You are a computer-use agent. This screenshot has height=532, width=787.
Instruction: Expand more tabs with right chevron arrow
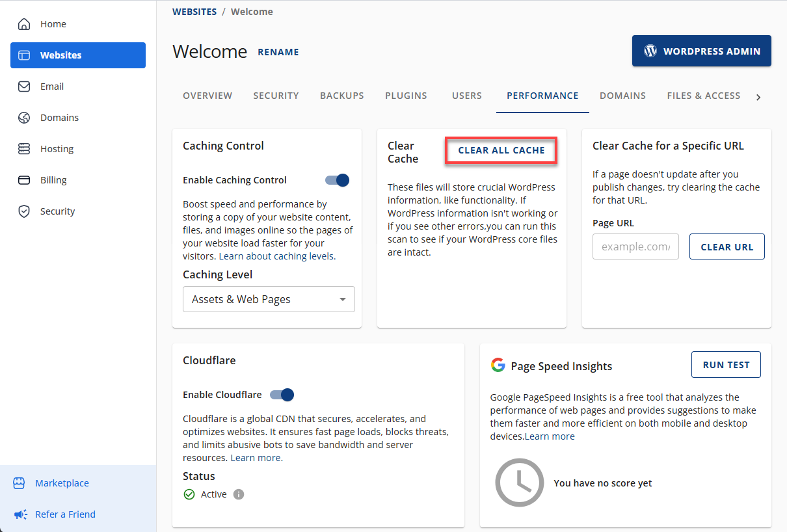tap(758, 97)
